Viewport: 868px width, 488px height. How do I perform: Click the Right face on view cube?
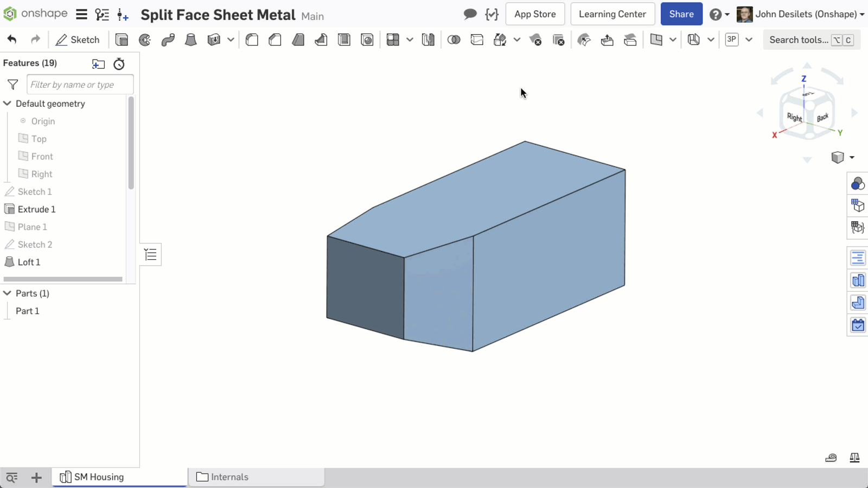point(794,117)
